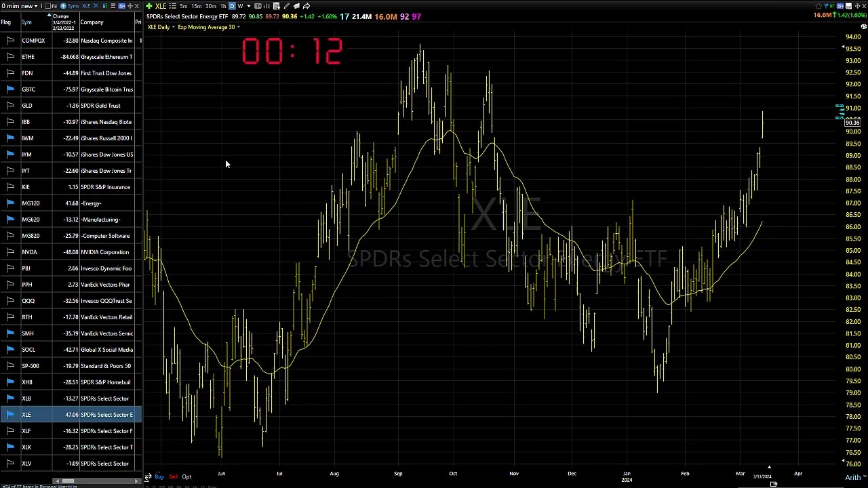Toggle the Arith scale button
Viewport: 868px width, 488px height.
coord(853,478)
